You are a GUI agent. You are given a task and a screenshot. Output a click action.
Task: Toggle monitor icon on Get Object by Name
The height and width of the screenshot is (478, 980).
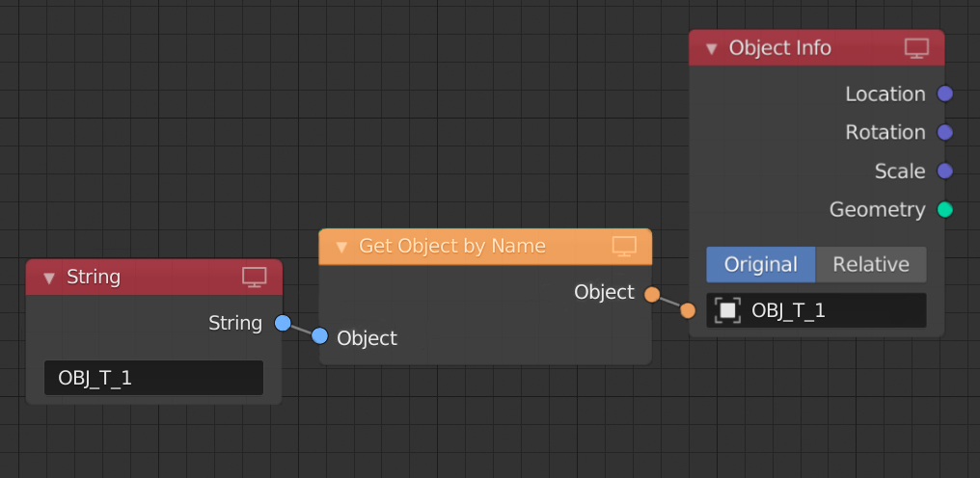pos(624,246)
